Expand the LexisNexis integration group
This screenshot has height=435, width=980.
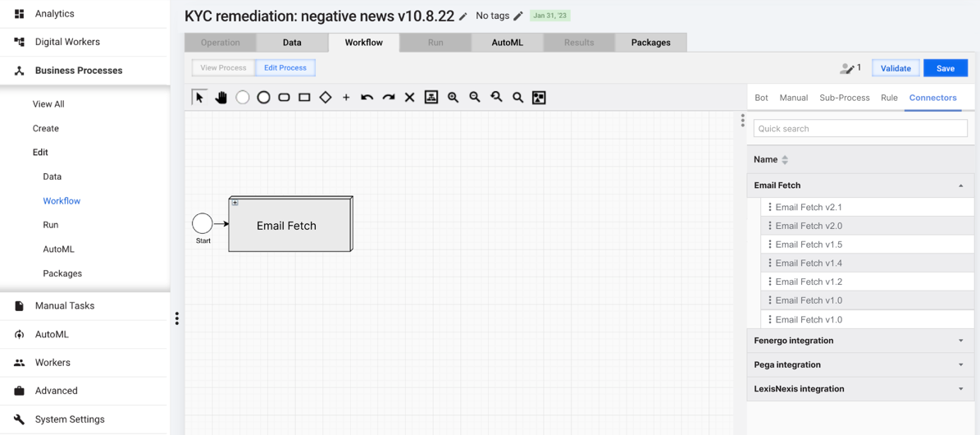960,389
